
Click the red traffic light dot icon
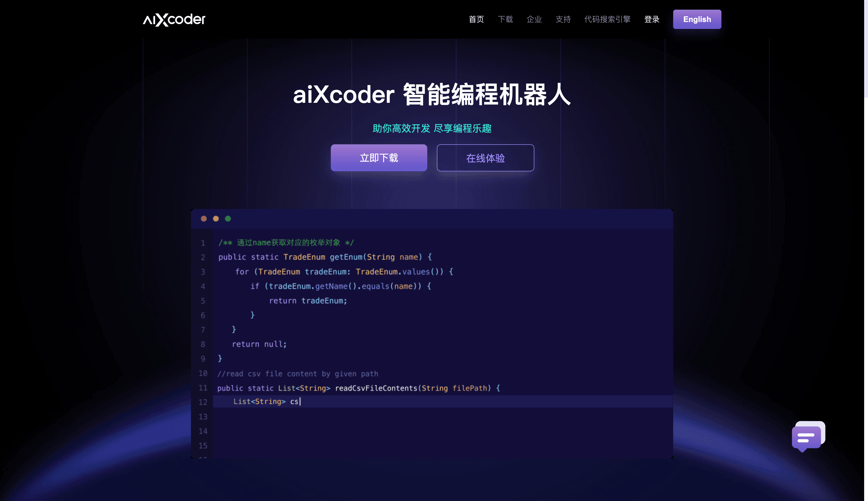[x=204, y=218]
